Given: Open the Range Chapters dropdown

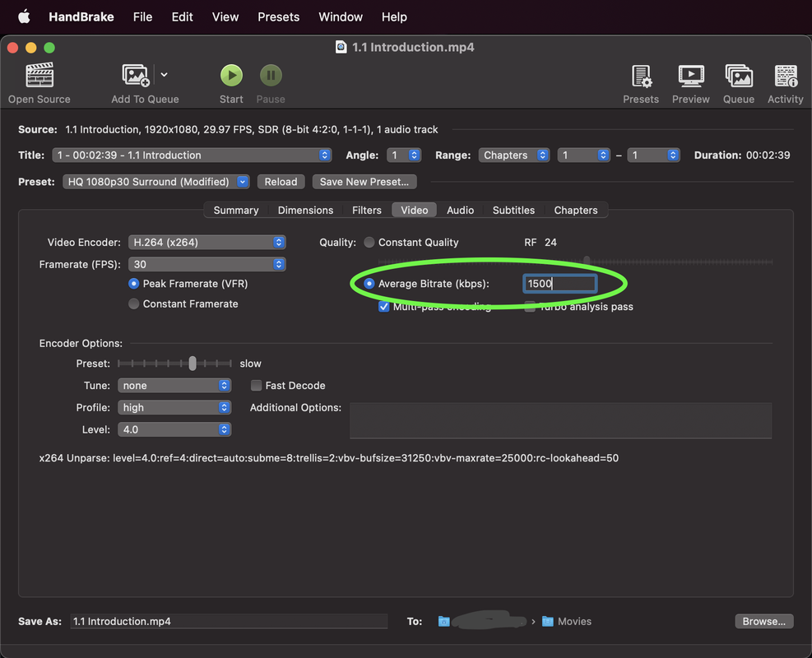Looking at the screenshot, I should coord(513,155).
